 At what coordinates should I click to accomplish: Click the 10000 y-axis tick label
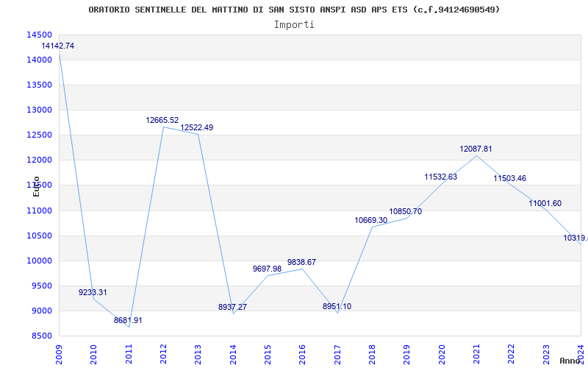click(40, 261)
